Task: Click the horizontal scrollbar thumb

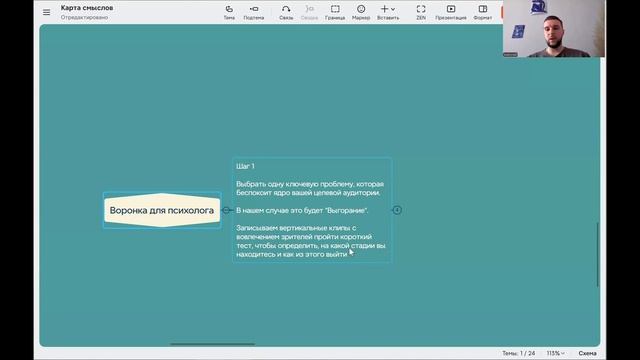Action: [212, 344]
